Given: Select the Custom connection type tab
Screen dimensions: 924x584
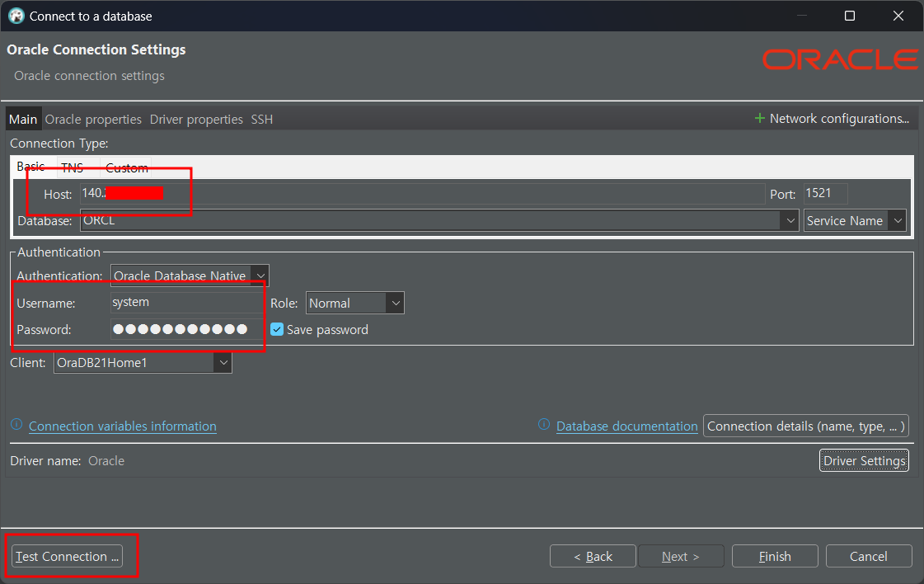Looking at the screenshot, I should (126, 167).
